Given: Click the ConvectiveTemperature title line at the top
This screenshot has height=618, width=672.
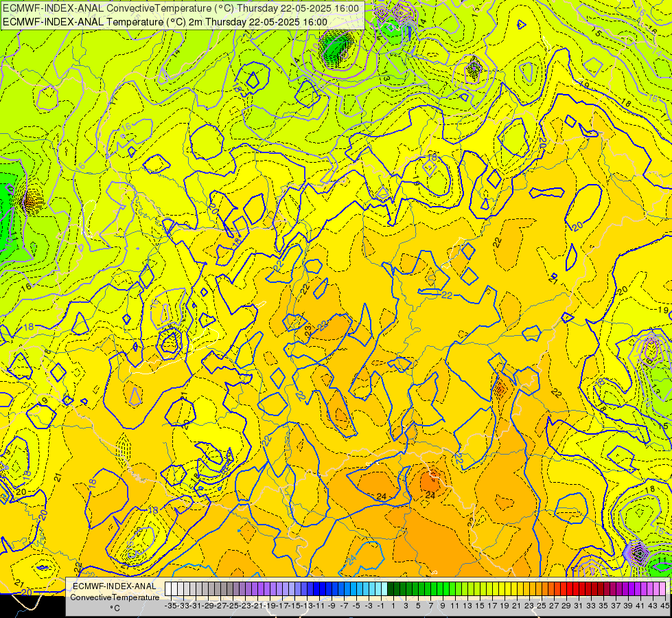Looking at the screenshot, I should click(181, 8).
